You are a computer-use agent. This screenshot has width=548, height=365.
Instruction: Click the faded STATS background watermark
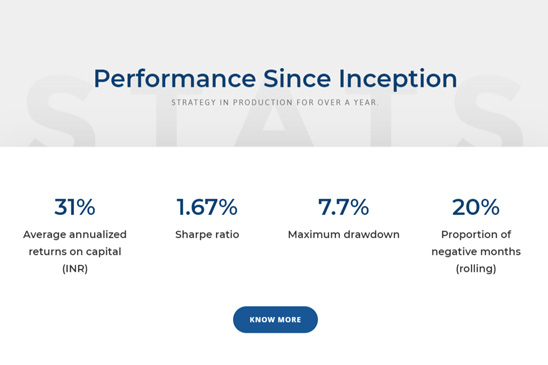coord(274,110)
